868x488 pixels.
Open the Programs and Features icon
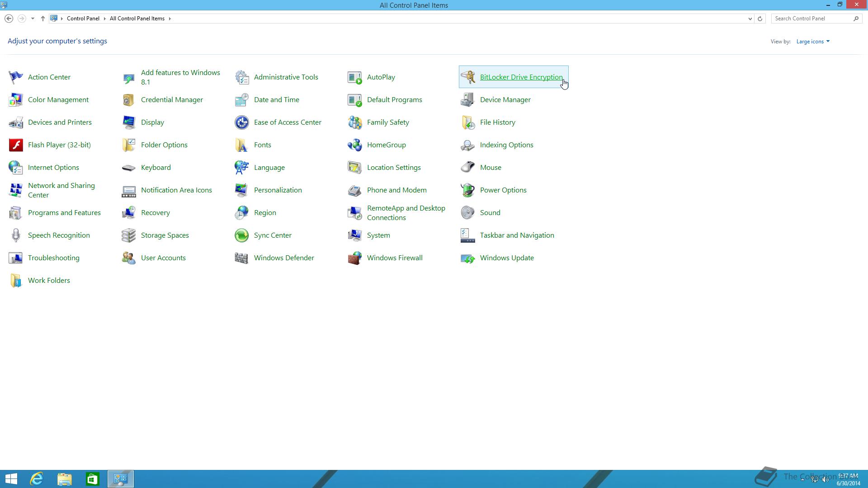click(16, 213)
